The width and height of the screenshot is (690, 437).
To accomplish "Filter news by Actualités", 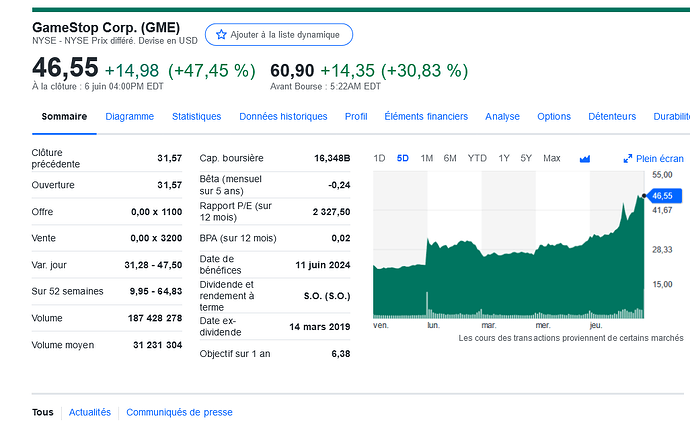I will [x=90, y=412].
